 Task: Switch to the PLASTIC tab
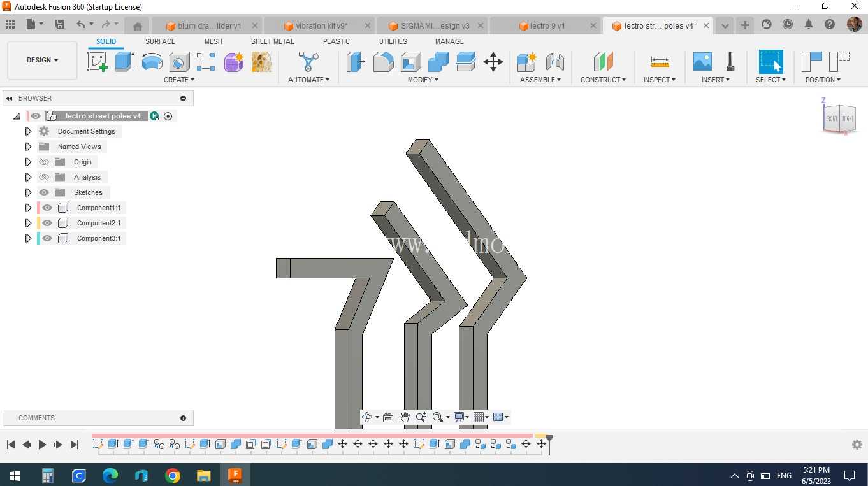(336, 41)
